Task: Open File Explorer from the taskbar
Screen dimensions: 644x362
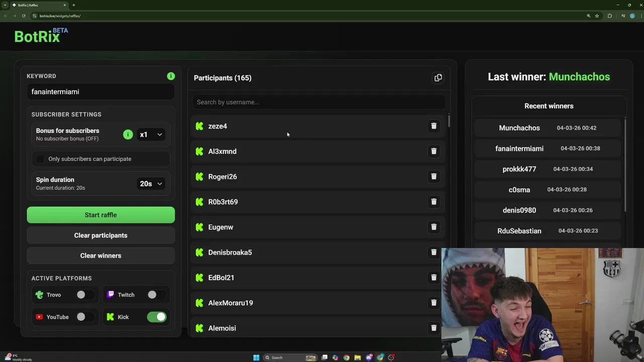Action: [x=358, y=357]
